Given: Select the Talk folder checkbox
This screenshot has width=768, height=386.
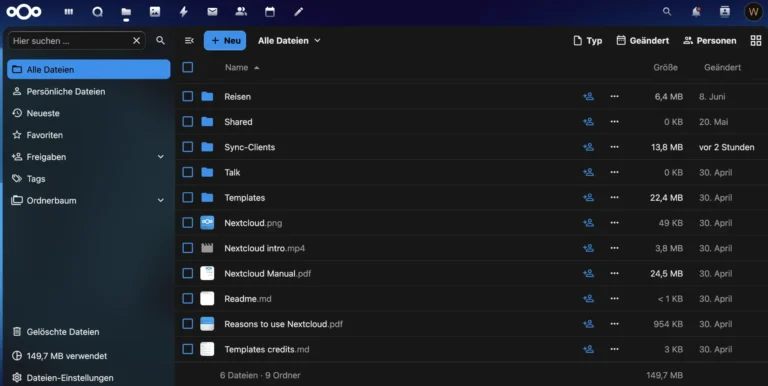Looking at the screenshot, I should 188,172.
